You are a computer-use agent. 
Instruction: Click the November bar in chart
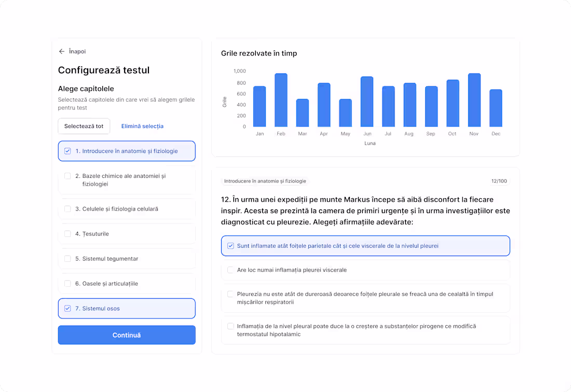point(474,100)
